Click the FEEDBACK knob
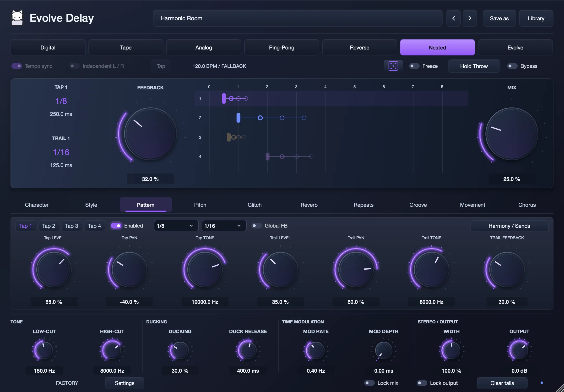 (150, 134)
